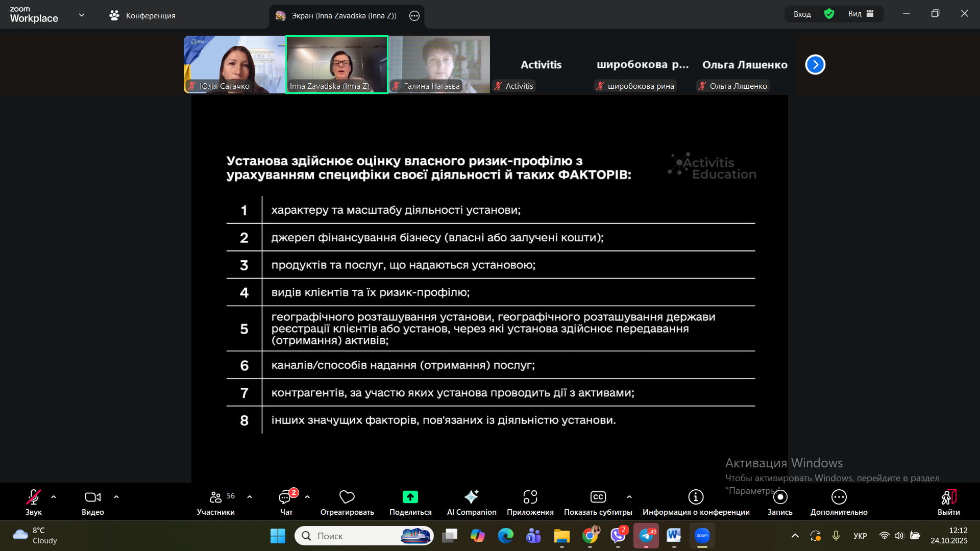Screen dimensions: 980x551
Task: Open Meeting information icon
Action: tap(696, 497)
